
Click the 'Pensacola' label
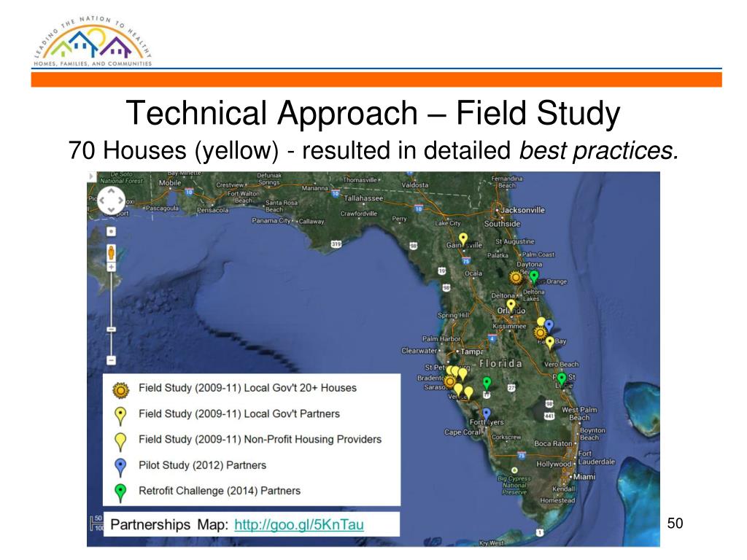213,210
